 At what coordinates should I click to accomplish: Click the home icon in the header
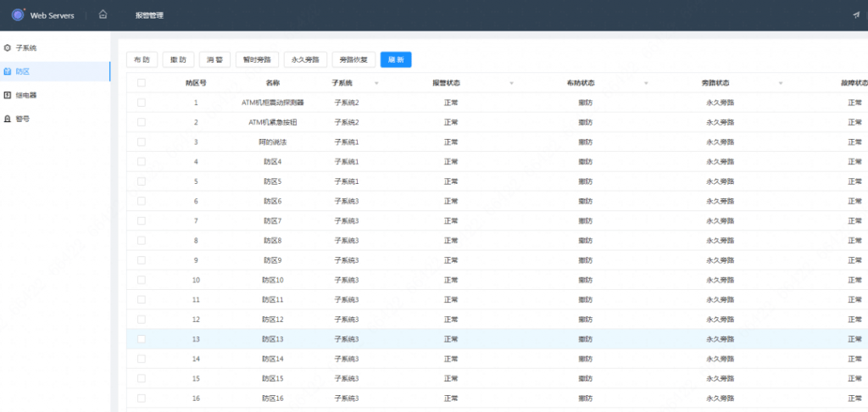(x=103, y=14)
